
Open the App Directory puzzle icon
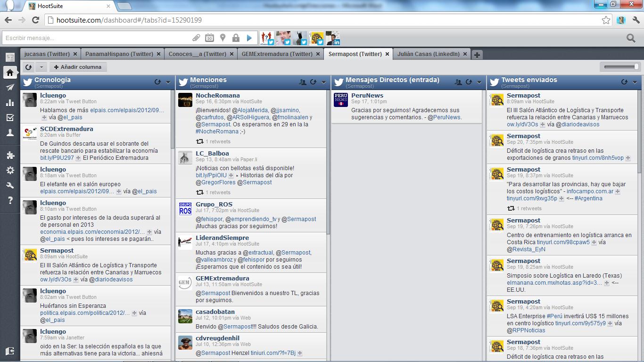(x=10, y=156)
